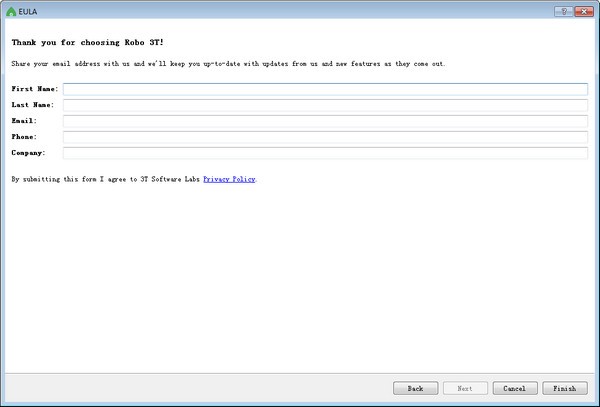Click the "First Name:" label
This screenshot has height=407, width=600.
(34, 89)
